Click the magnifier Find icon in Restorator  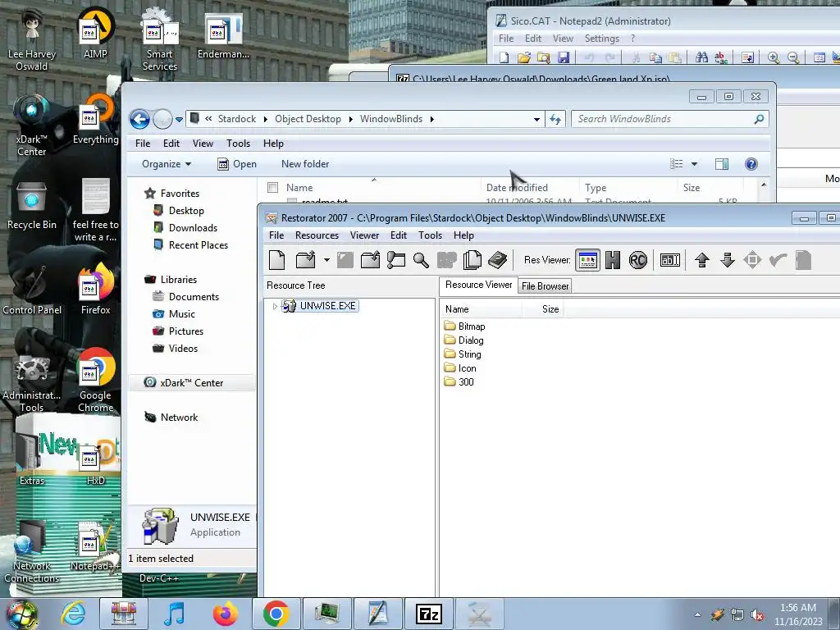(x=421, y=260)
